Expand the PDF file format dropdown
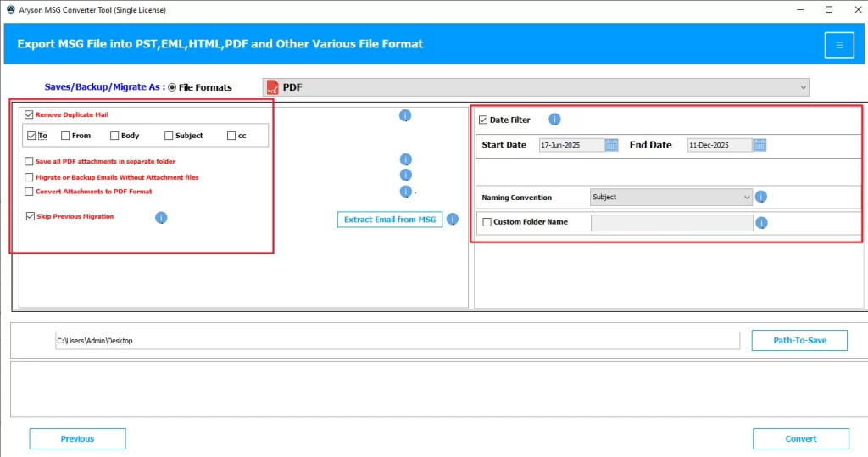The width and height of the screenshot is (868, 457). pos(536,87)
